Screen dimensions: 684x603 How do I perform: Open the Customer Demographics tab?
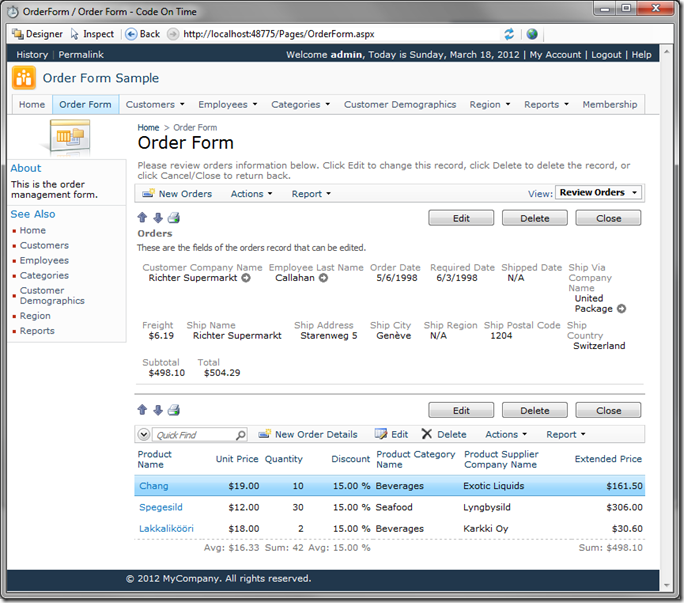399,104
